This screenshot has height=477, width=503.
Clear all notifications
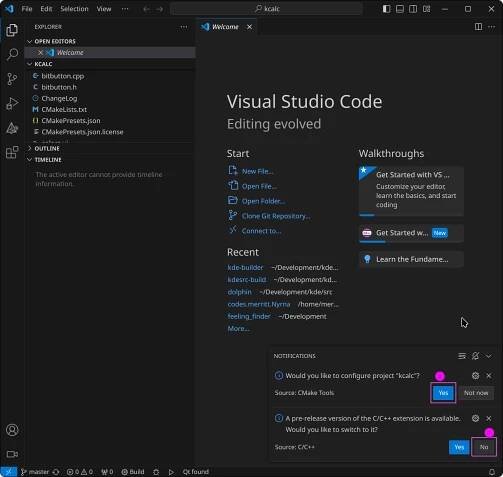(462, 356)
